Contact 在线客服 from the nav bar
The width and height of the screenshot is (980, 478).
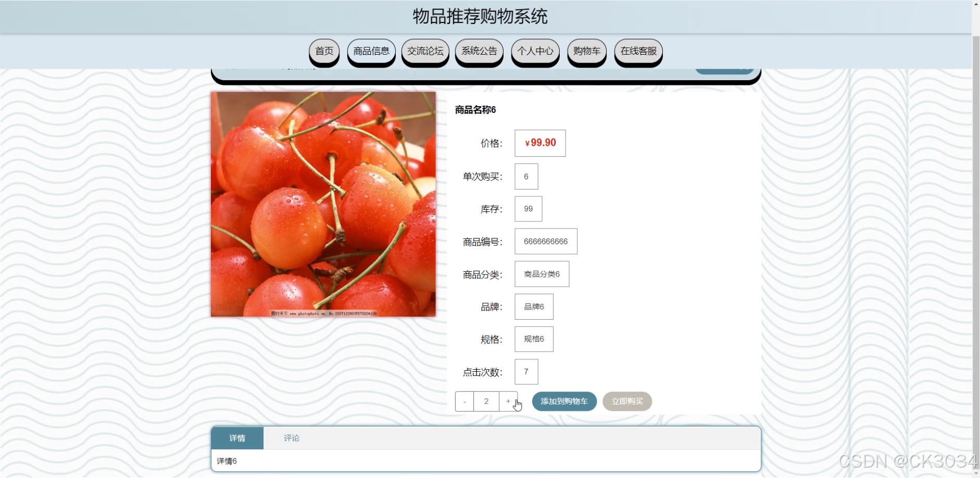click(x=638, y=52)
